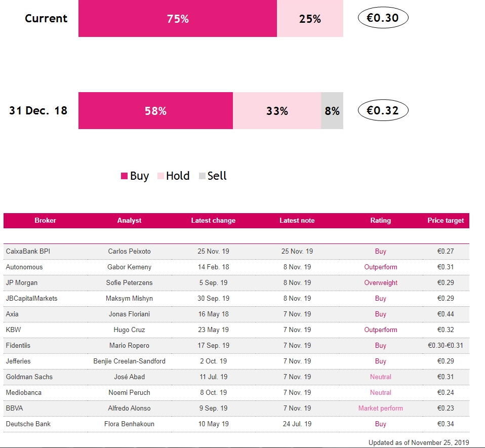Select the 8% Sell segment for 31 Dec. 18

(x=332, y=111)
